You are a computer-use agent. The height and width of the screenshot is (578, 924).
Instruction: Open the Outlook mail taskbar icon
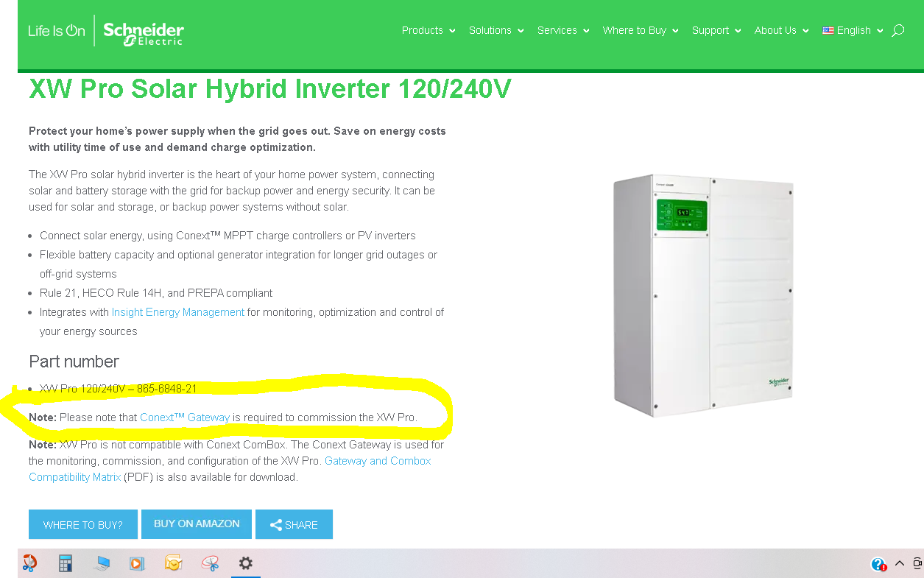[x=174, y=563]
